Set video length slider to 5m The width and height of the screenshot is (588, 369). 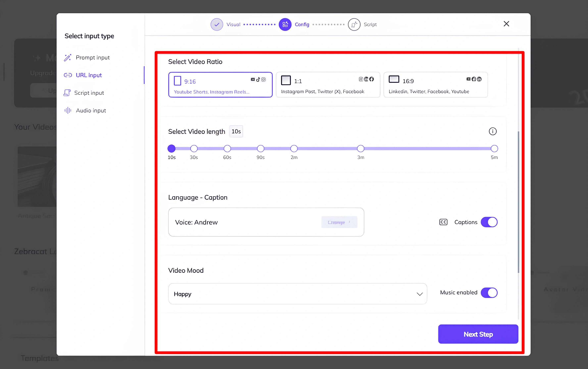coord(494,148)
